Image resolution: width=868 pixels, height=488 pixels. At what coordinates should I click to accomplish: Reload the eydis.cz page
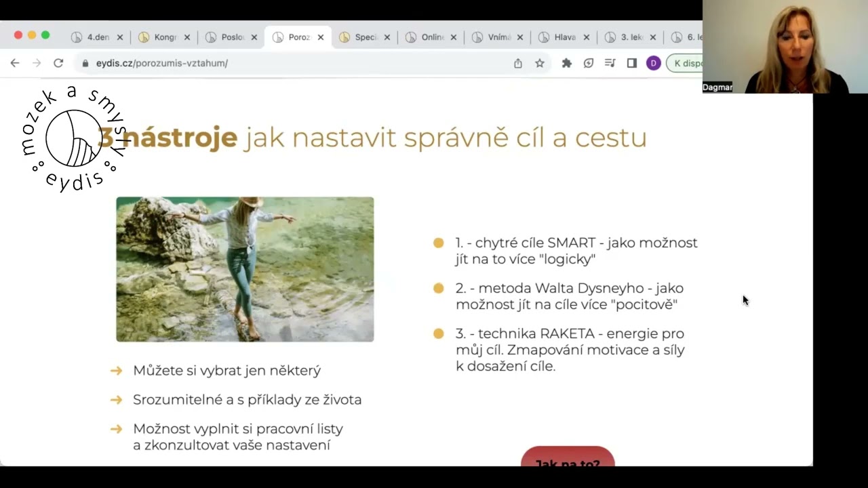[x=58, y=63]
